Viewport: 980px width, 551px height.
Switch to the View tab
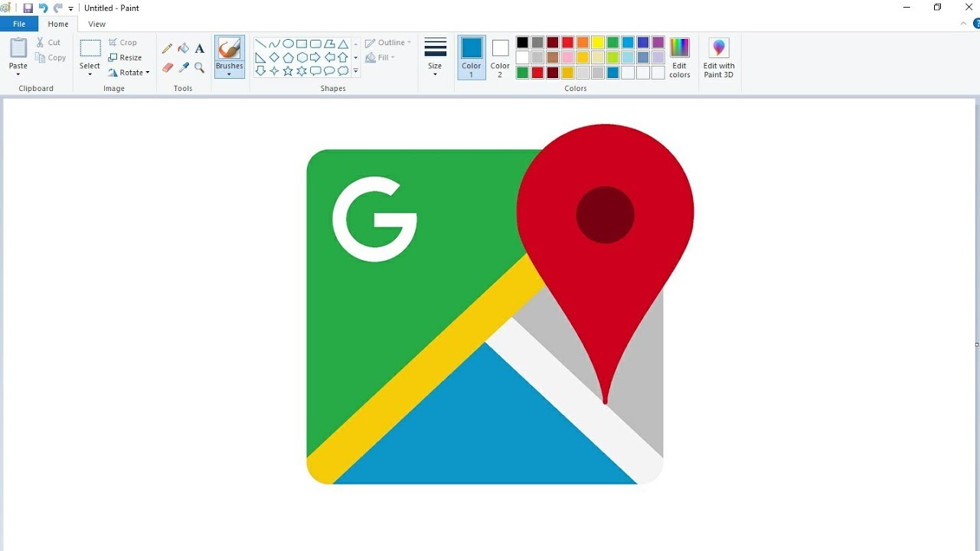click(x=96, y=24)
